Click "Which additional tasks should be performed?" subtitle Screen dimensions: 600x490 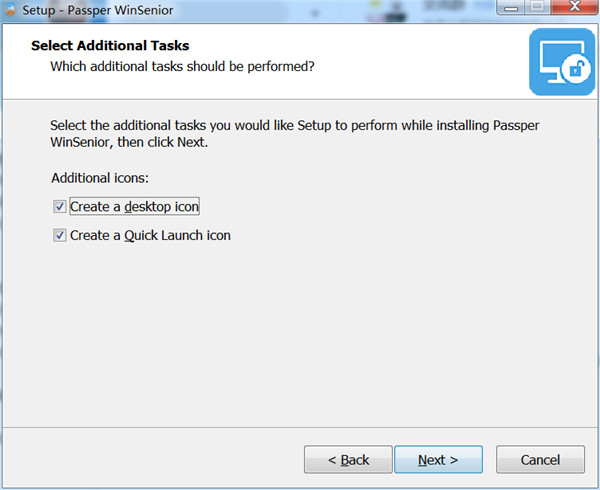(x=183, y=67)
